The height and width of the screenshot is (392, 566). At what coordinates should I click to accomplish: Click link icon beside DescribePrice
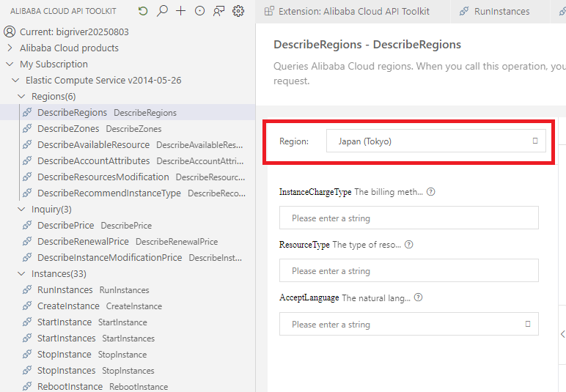click(x=27, y=226)
